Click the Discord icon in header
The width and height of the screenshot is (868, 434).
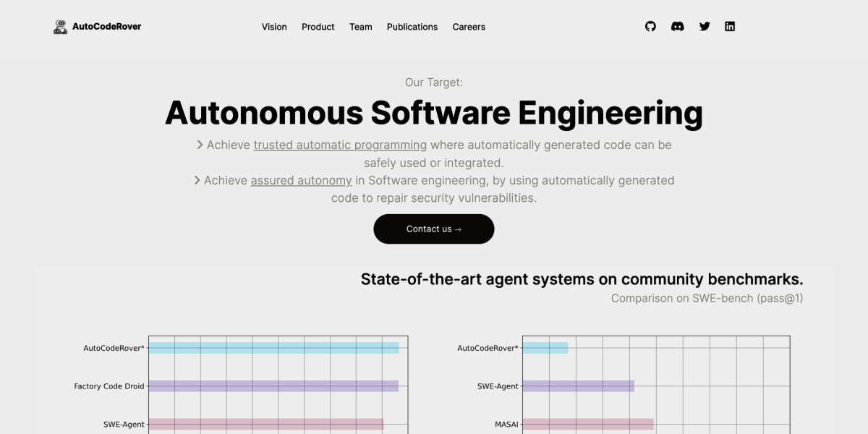677,27
